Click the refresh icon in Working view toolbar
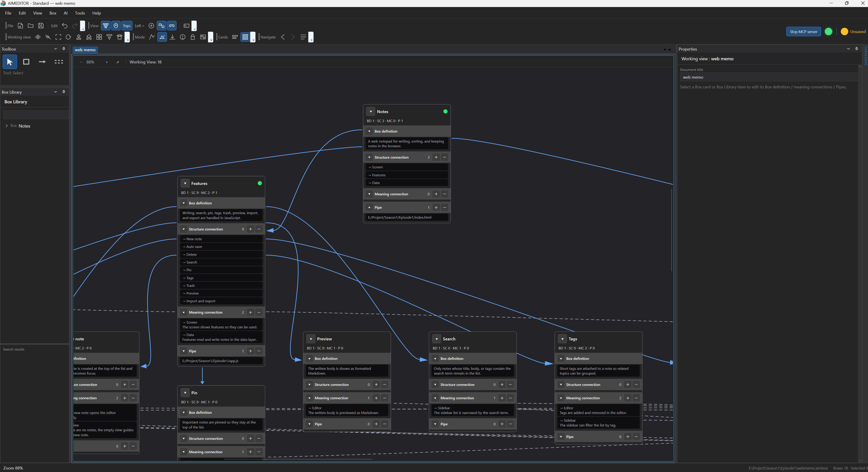 (69, 37)
